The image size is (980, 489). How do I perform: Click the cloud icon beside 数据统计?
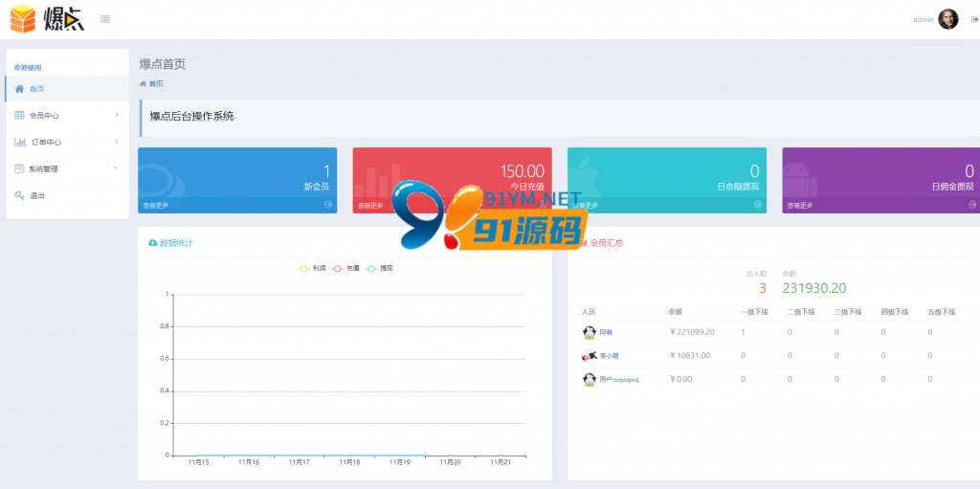(x=152, y=243)
